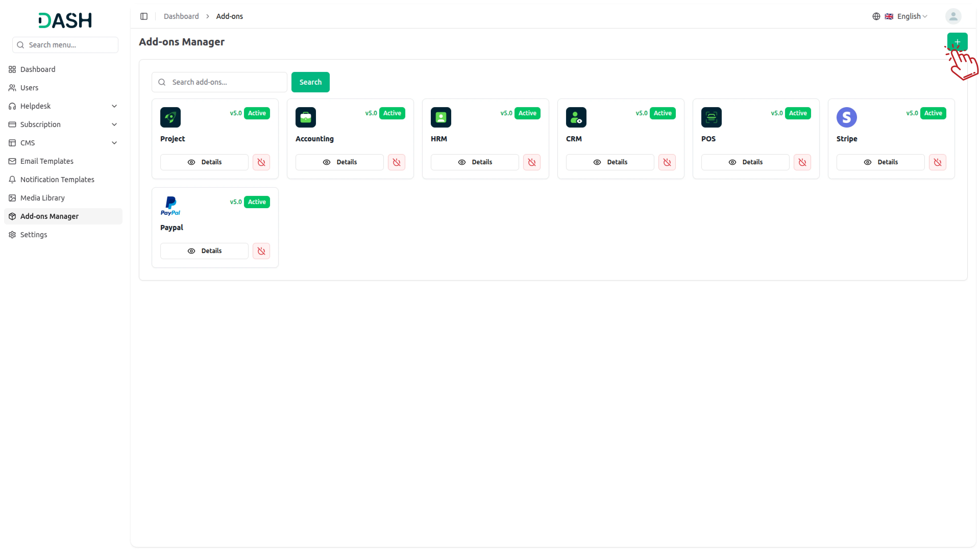The width and height of the screenshot is (980, 551).
Task: Click the Stripe logo icon
Action: (x=847, y=117)
